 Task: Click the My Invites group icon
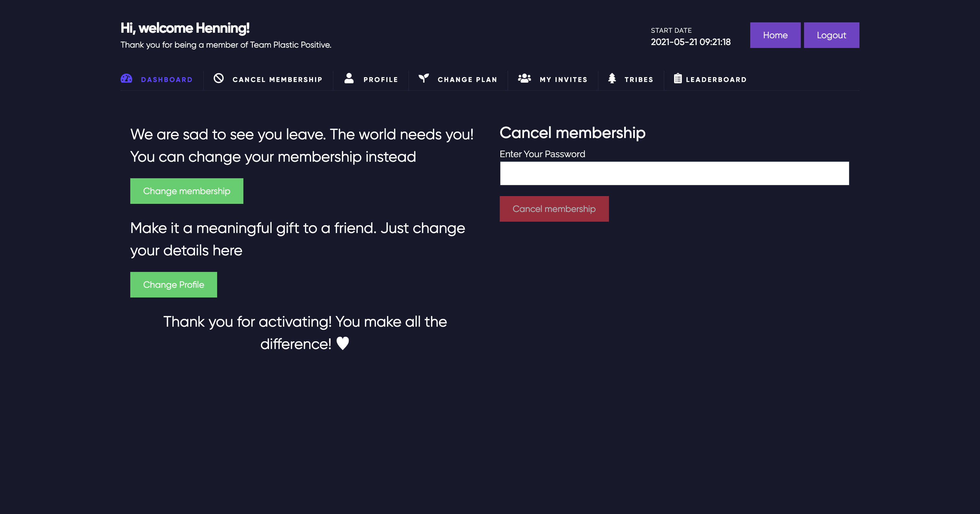[x=524, y=78]
